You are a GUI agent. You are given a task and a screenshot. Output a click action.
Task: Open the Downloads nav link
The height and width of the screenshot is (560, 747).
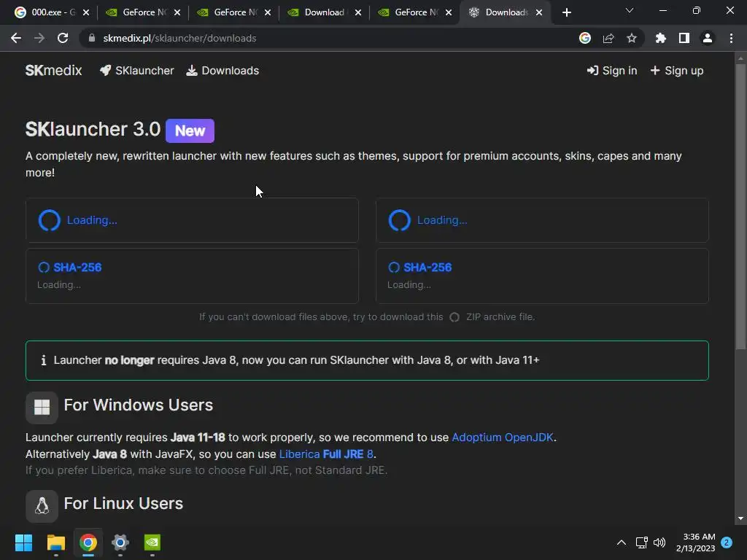coord(222,71)
